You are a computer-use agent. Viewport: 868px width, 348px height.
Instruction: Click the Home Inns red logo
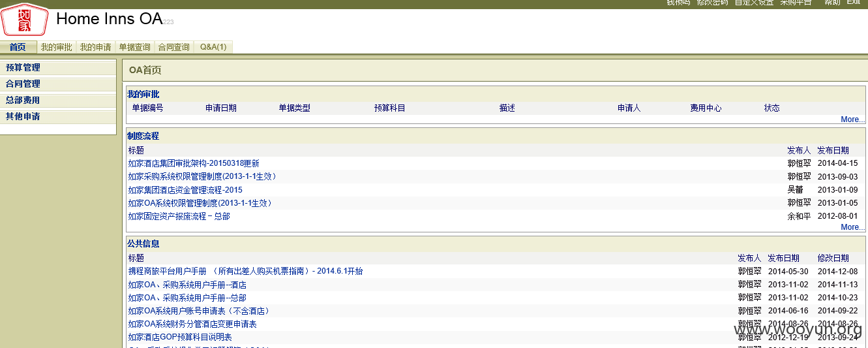coord(25,20)
